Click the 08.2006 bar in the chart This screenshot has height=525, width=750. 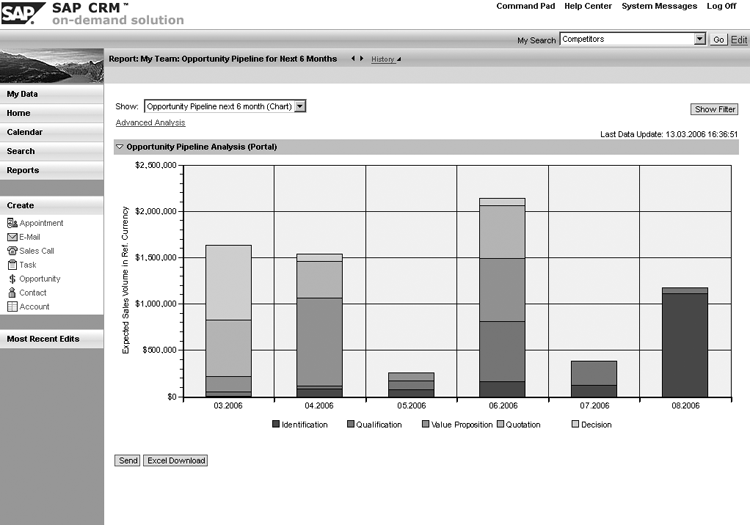click(x=684, y=343)
